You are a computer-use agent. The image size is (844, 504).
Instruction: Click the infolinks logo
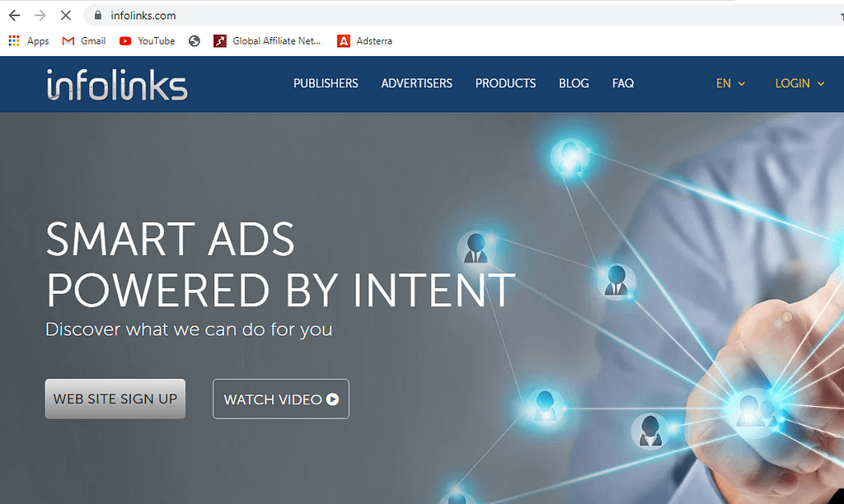(x=117, y=85)
